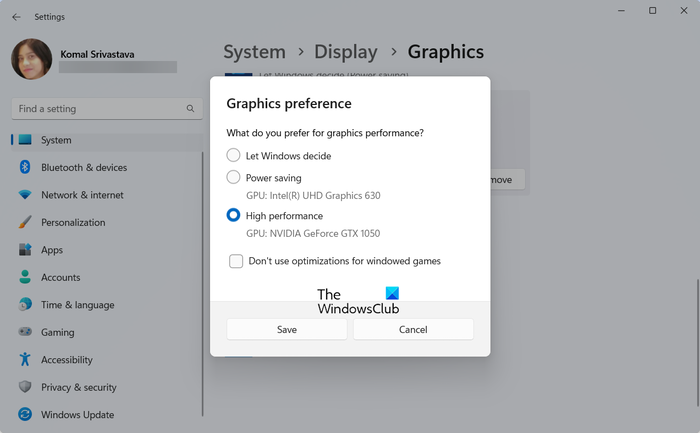
Task: Click the Find a setting search box
Action: tap(100, 108)
